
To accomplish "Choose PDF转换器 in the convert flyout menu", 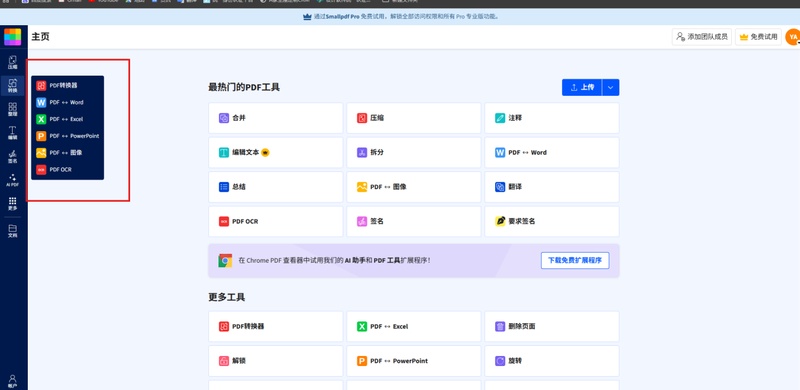I will (67, 85).
